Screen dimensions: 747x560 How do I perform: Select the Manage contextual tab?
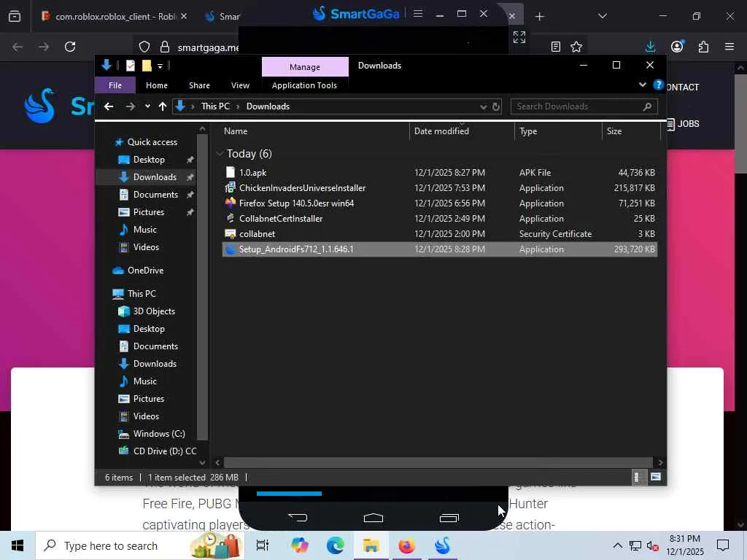click(305, 67)
